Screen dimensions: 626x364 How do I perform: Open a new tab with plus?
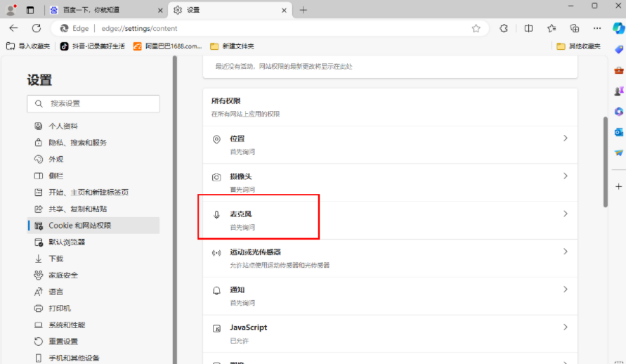click(303, 10)
